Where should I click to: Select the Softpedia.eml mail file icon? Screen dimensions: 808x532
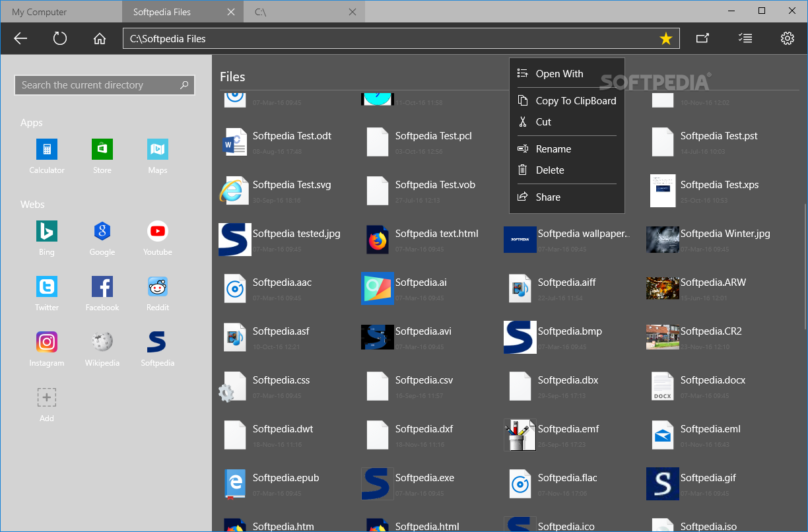663,435
